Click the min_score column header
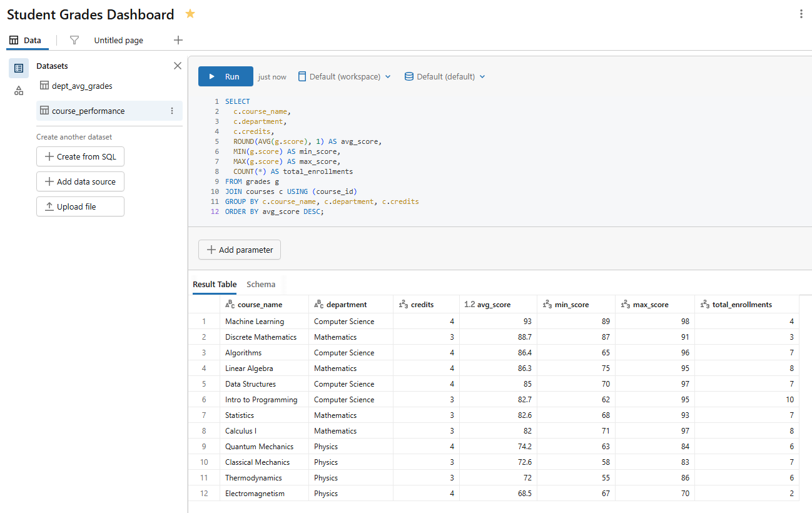Image resolution: width=812 pixels, height=513 pixels. 576,305
